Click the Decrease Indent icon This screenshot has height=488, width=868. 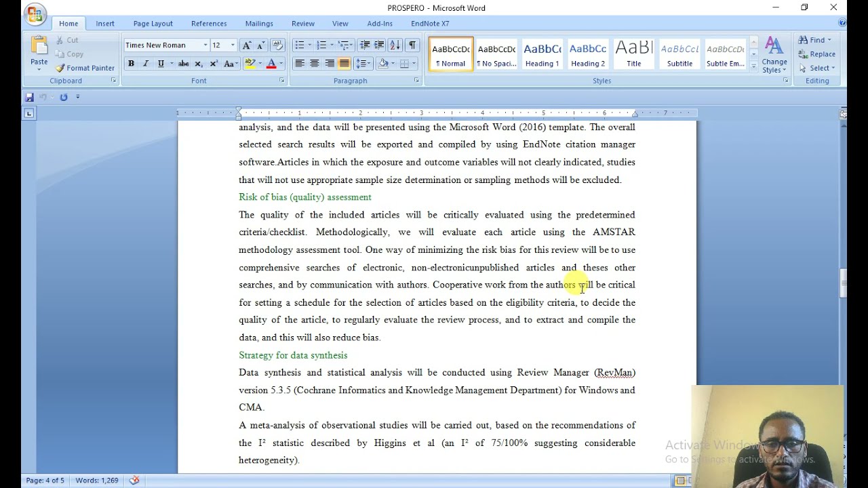365,45
